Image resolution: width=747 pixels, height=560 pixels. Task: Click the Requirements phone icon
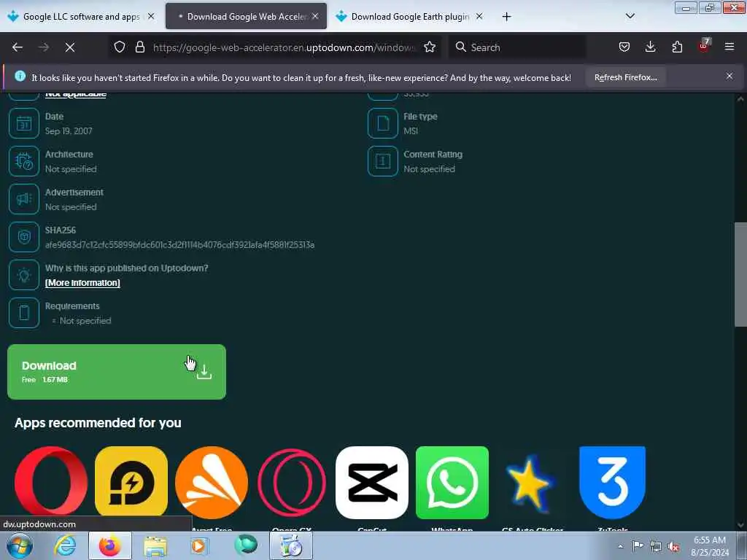[x=24, y=313]
